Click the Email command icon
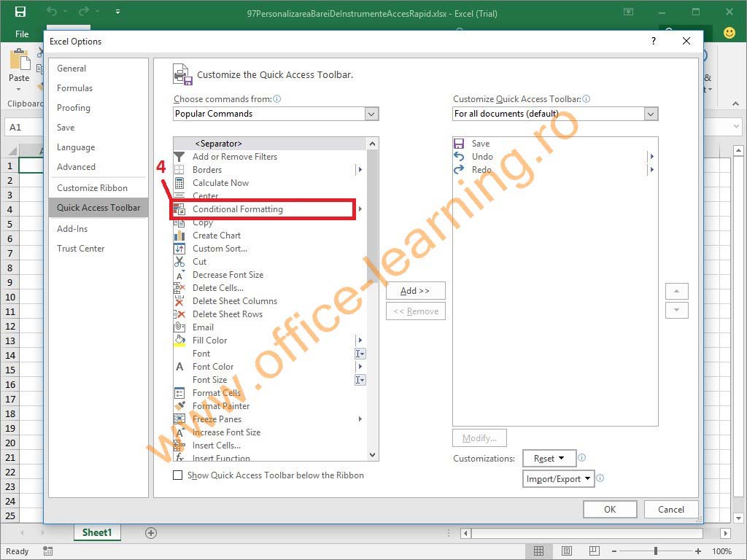 point(179,327)
